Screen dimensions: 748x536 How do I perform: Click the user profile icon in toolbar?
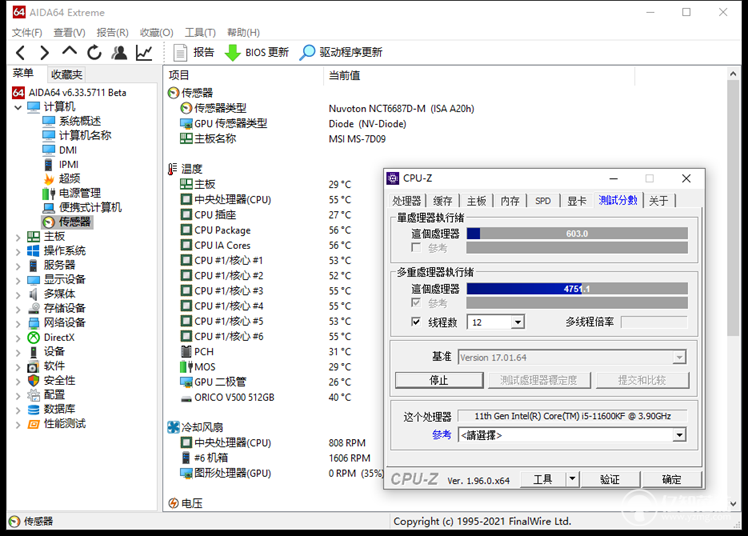tap(119, 52)
